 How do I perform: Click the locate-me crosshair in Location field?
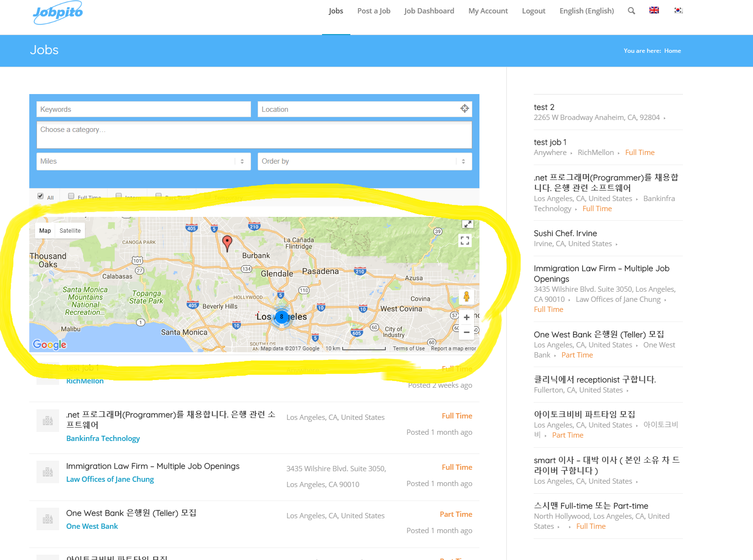coord(465,108)
